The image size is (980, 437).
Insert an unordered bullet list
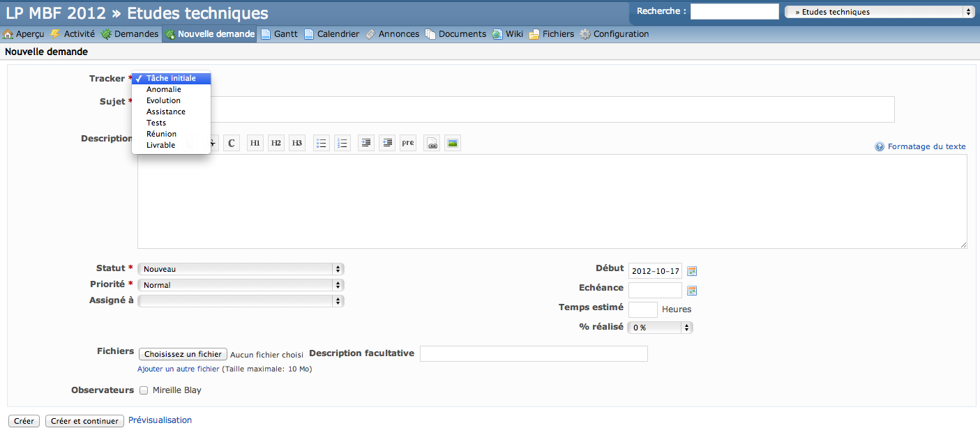tap(322, 143)
